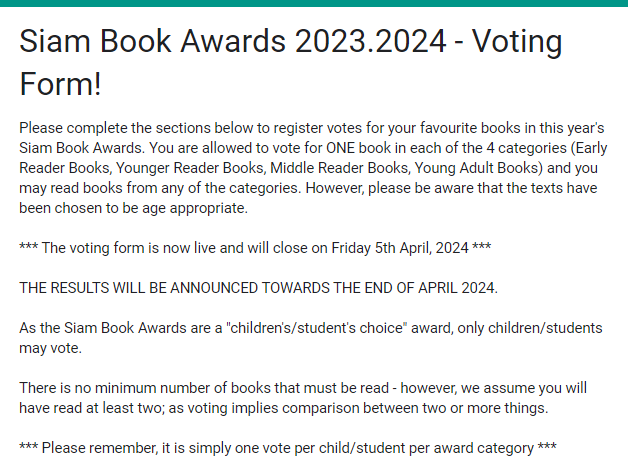
Task: Click the "Friday 5th April, 2024" date text
Action: coord(400,248)
